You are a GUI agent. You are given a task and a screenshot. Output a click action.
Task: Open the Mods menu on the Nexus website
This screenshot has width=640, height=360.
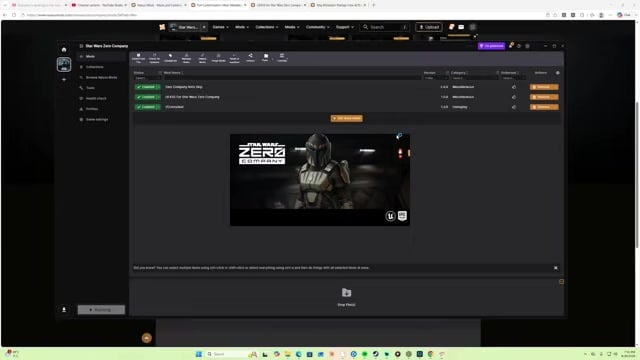click(x=242, y=27)
